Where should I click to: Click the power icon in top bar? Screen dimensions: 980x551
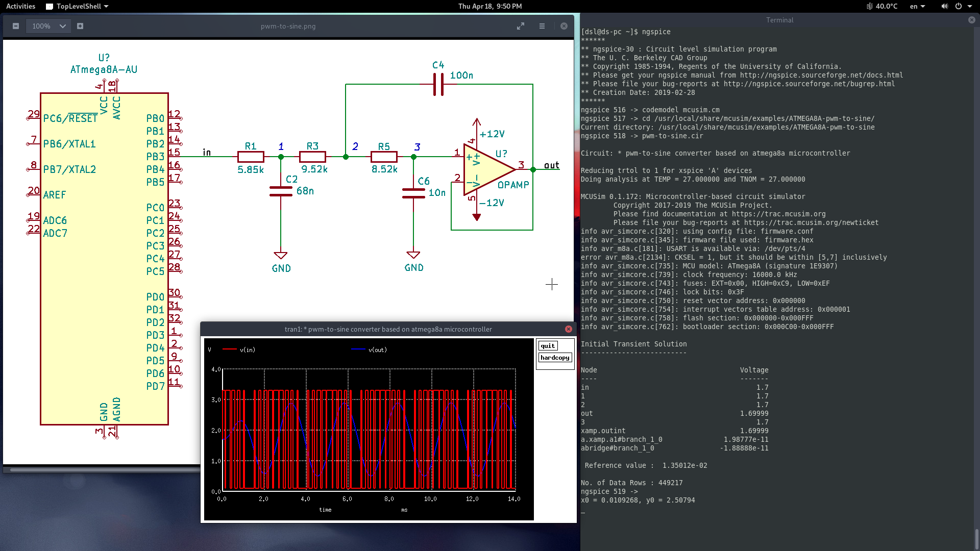(x=959, y=6)
